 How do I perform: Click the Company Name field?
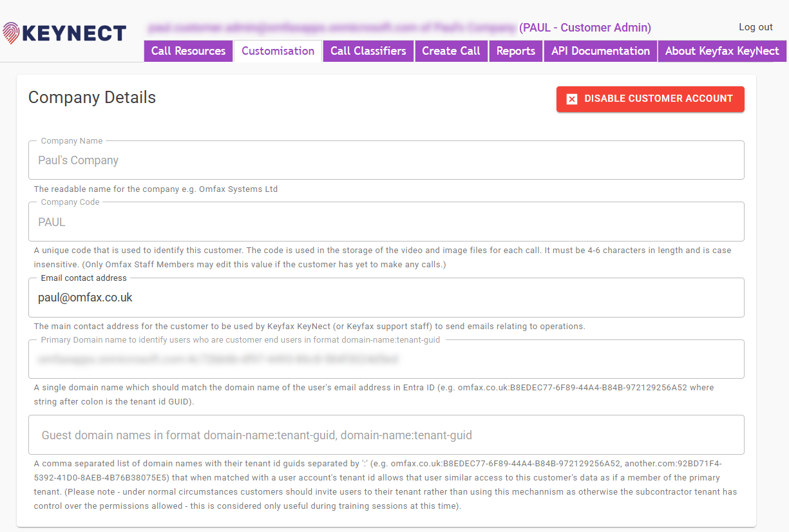[x=386, y=160]
